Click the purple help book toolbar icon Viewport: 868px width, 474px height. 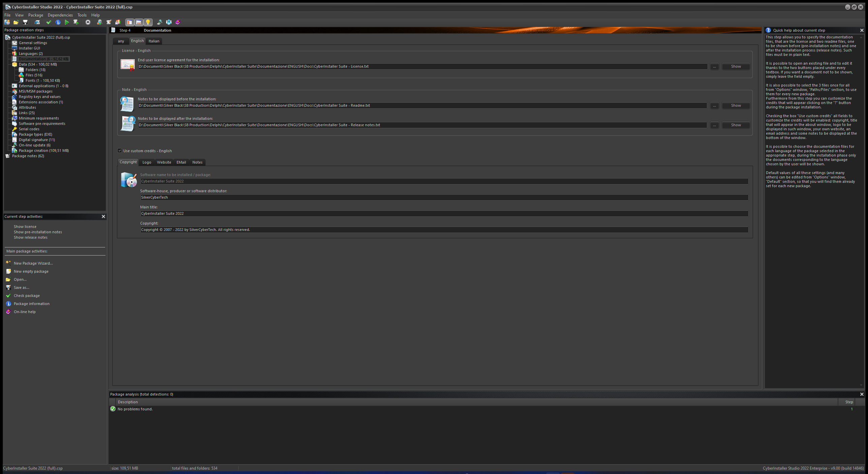pyautogui.click(x=178, y=22)
